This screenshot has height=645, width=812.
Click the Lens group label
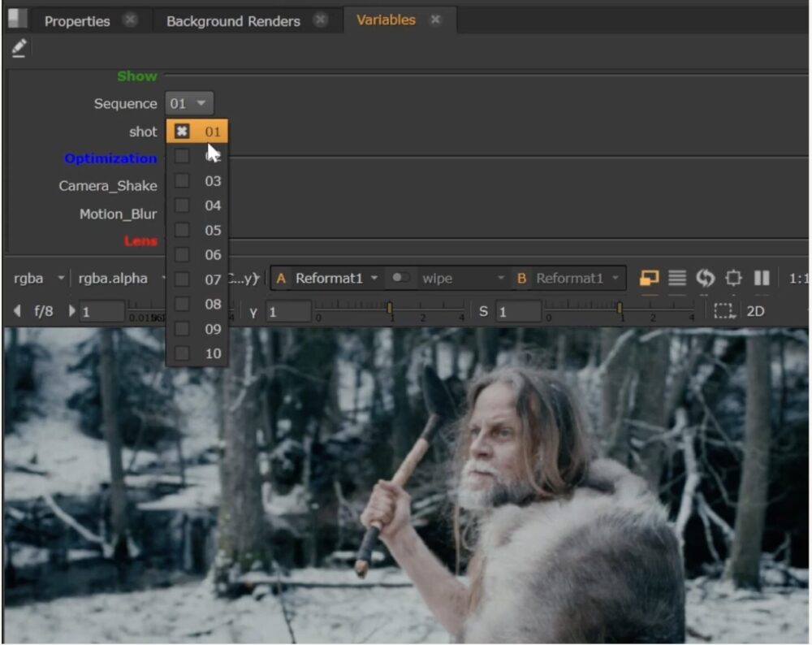click(140, 241)
